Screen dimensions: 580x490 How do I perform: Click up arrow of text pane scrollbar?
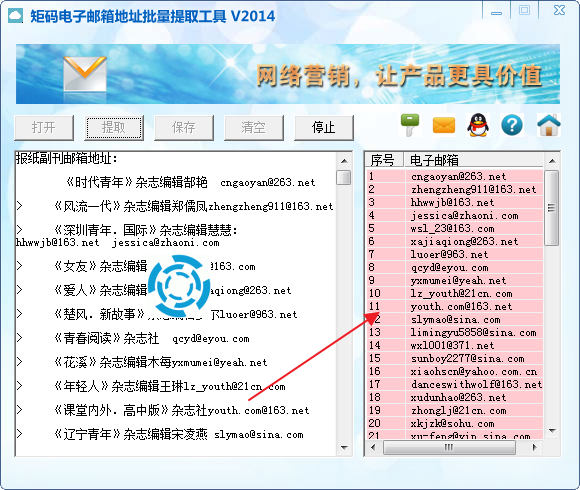click(344, 161)
